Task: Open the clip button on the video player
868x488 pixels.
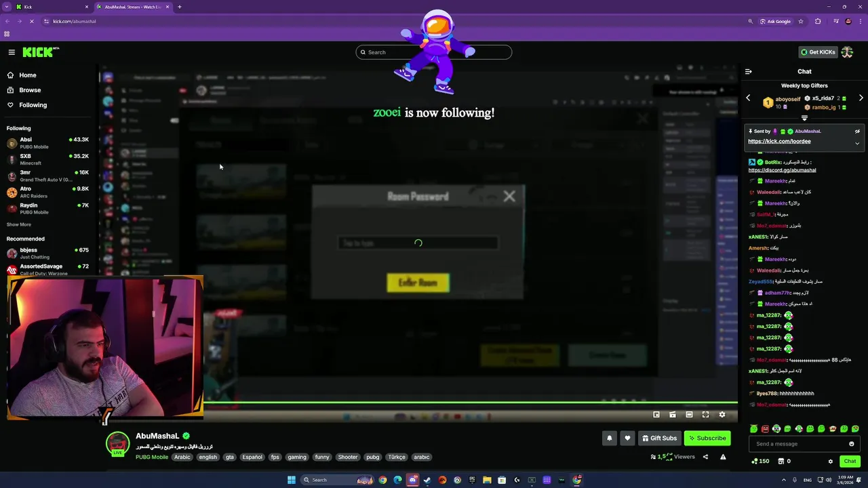Action: click(x=673, y=415)
